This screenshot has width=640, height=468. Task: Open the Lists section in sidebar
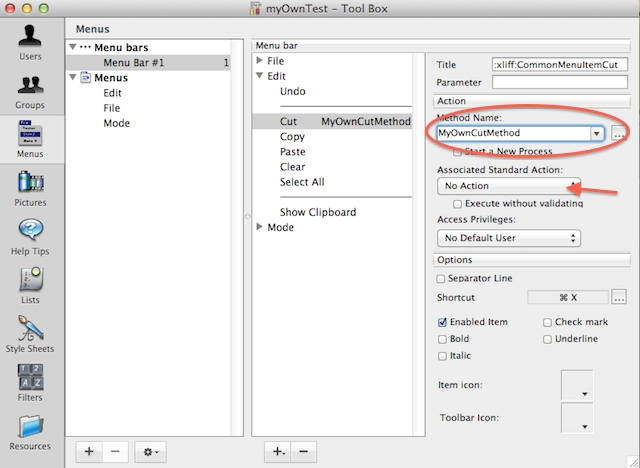point(30,284)
